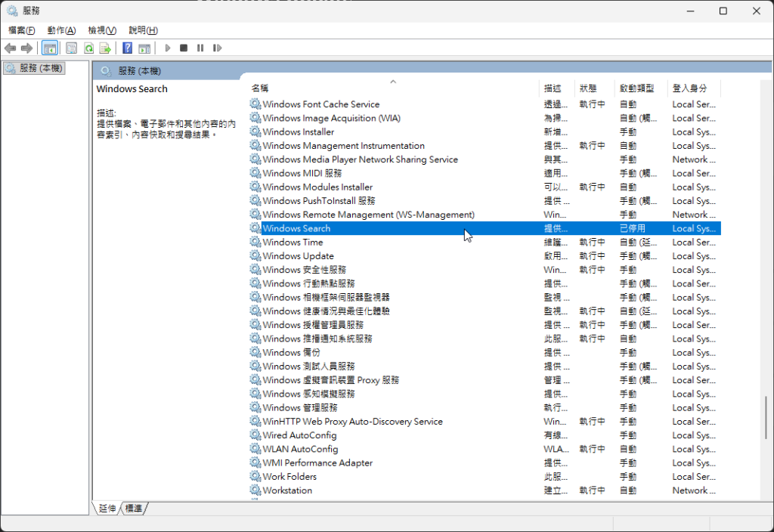Select the Windows Update service row
The height and width of the screenshot is (532, 774).
[x=298, y=256]
